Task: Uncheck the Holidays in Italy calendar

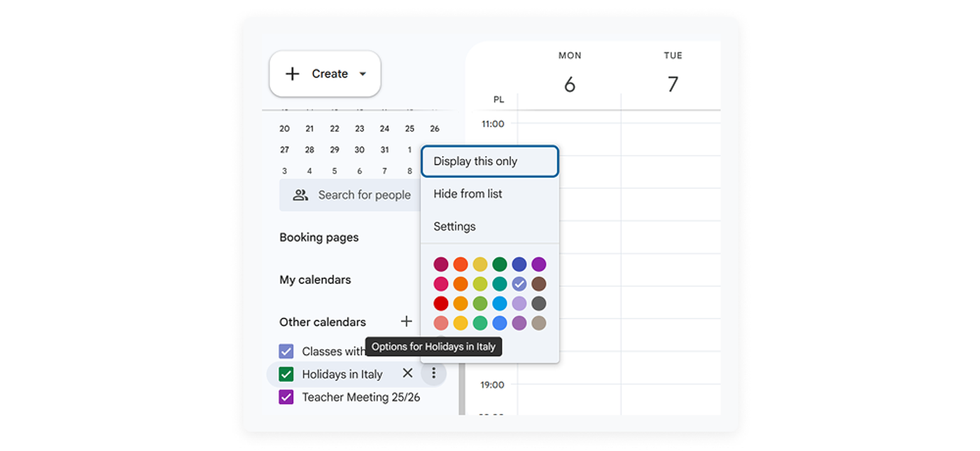Action: click(x=286, y=373)
